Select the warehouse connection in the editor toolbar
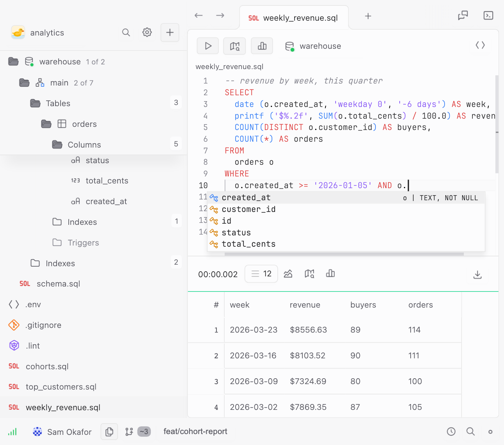Image resolution: width=504 pixels, height=445 pixels. (313, 46)
